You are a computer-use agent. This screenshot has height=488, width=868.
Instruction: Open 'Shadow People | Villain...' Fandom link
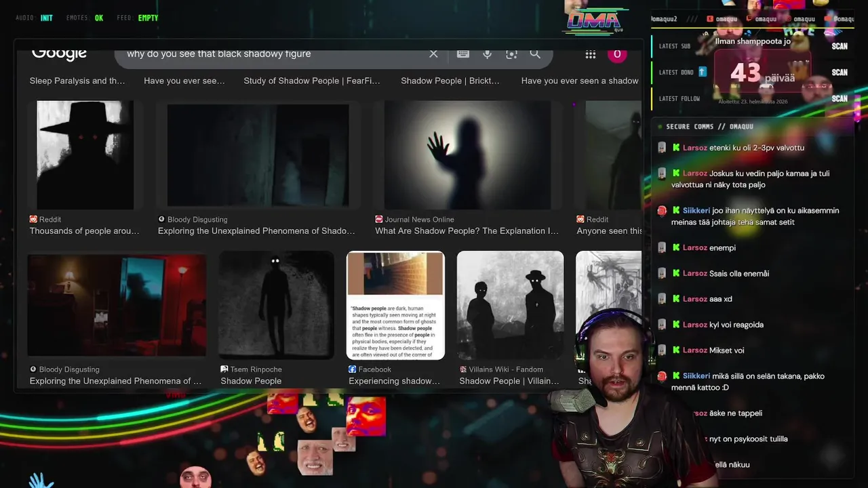click(509, 381)
